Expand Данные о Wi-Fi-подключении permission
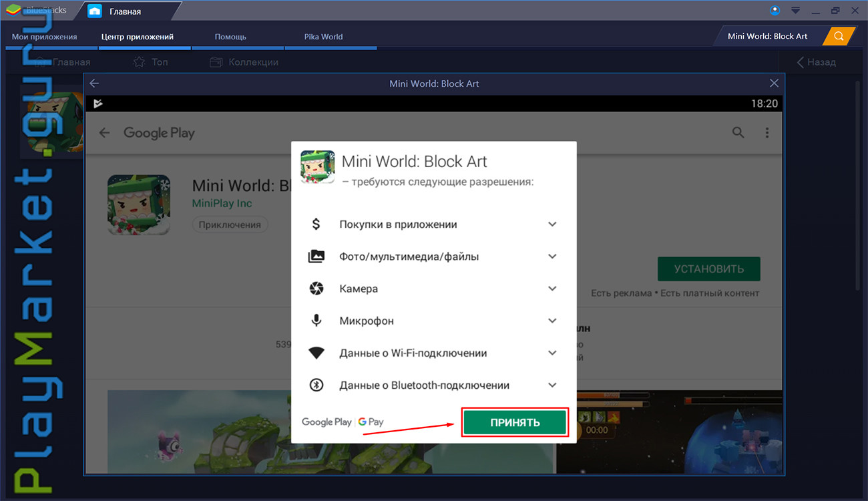 point(552,353)
